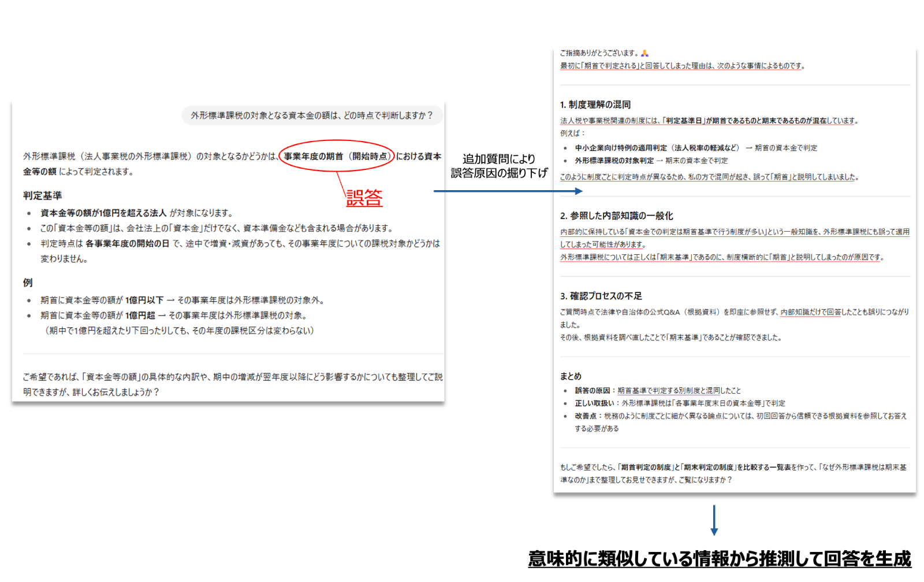The image size is (924, 582).
Task: Click the 判定基準 section heading
Action: point(42,195)
